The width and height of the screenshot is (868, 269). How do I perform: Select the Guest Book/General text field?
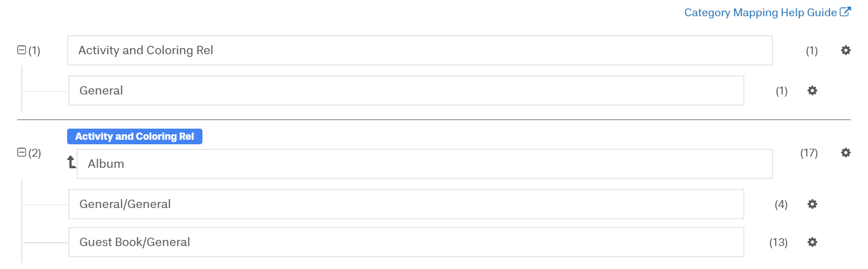[405, 242]
